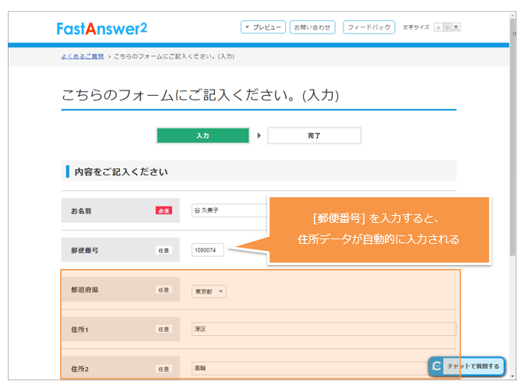Click the 任意 badge next to 郵便番号
This screenshot has width=532, height=392.
tap(164, 250)
